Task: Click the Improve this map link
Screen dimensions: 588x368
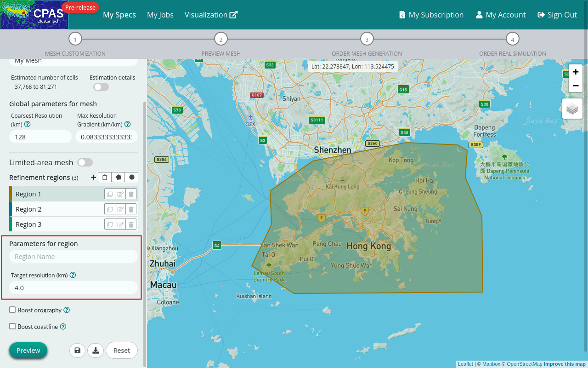Action: 565,364
